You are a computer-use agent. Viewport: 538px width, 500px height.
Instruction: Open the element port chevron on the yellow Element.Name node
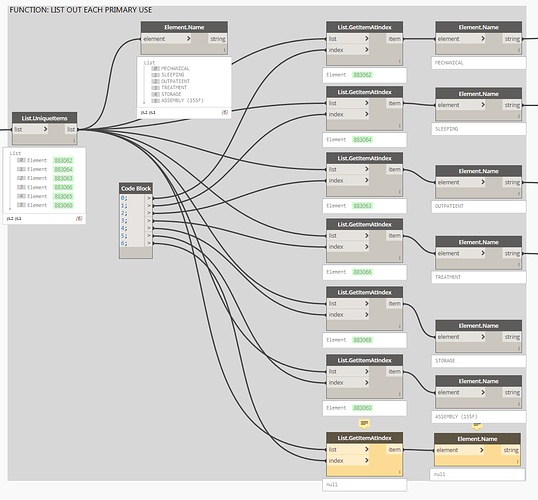click(482, 450)
